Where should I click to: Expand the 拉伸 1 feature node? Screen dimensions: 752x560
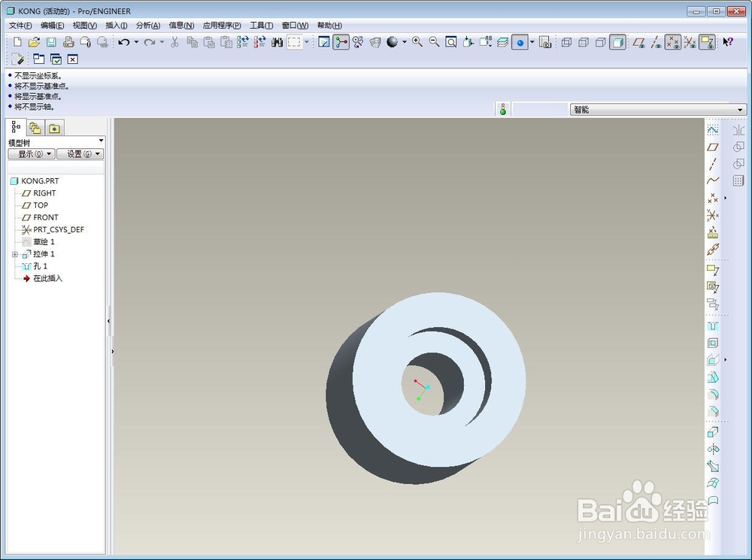15,254
